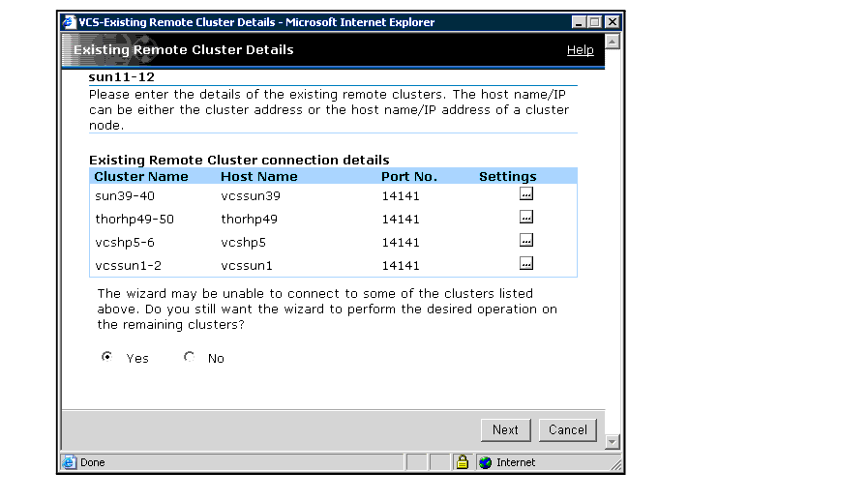Click the Internet Explorer title bar icon
This screenshot has width=868, height=501.
tap(69, 22)
